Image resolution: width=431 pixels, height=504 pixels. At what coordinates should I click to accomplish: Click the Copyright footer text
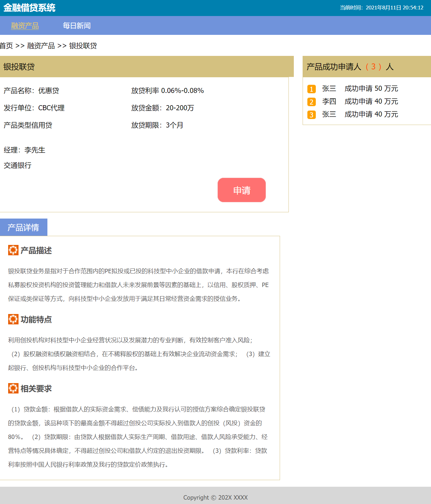click(x=215, y=497)
